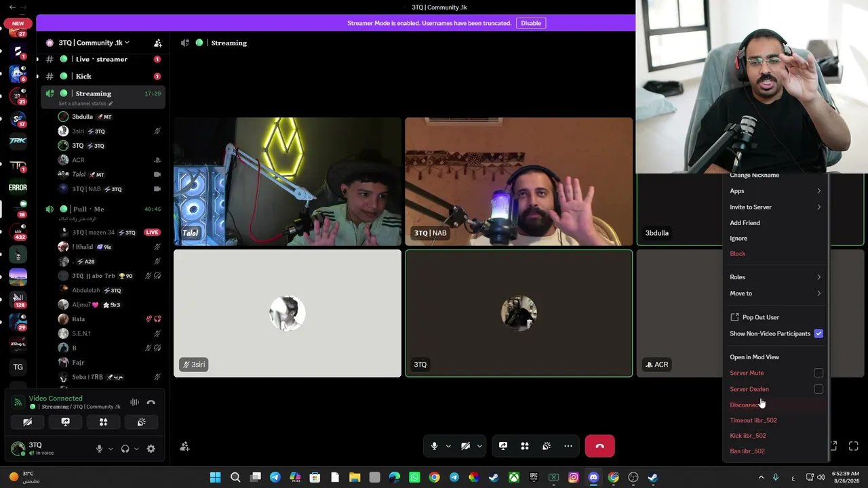Invite people using the icon beside the server name
Image resolution: width=868 pixels, height=488 pixels.
[x=158, y=43]
